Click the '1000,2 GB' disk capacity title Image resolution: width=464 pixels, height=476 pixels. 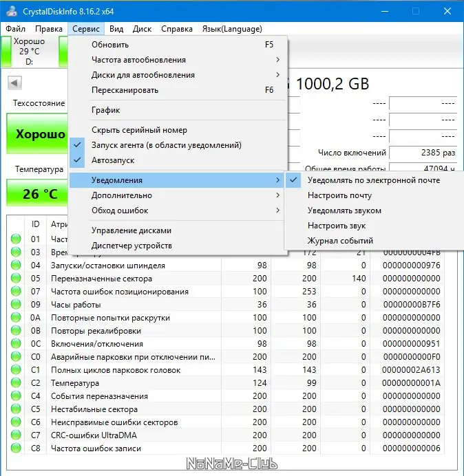pyautogui.click(x=333, y=84)
